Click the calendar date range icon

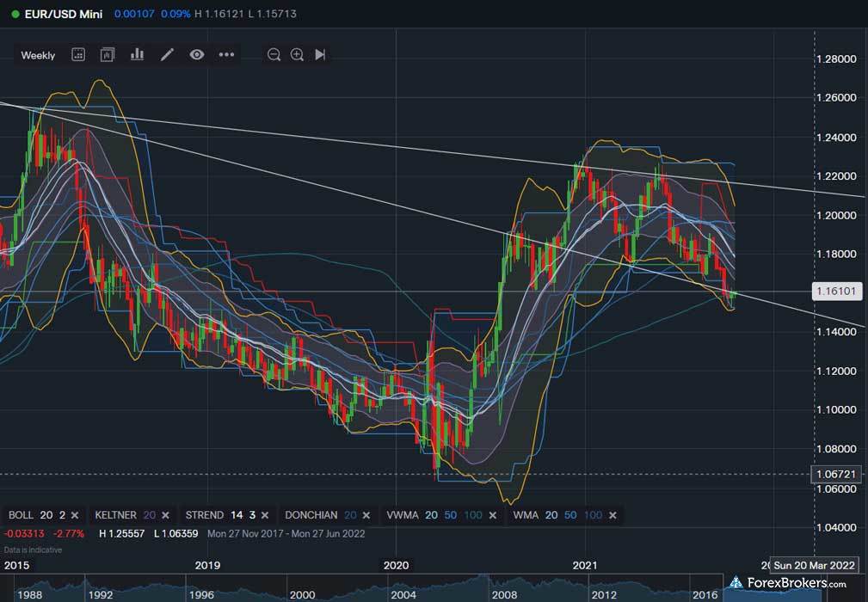pyautogui.click(x=78, y=55)
